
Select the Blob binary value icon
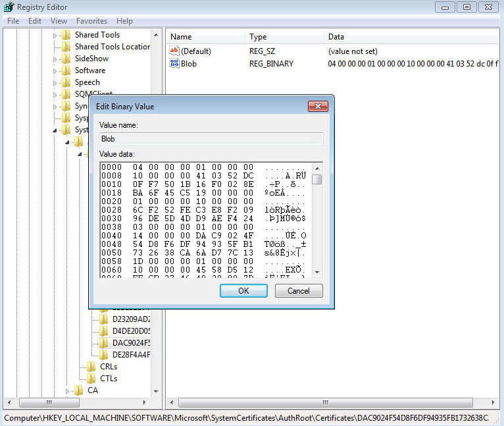point(174,64)
